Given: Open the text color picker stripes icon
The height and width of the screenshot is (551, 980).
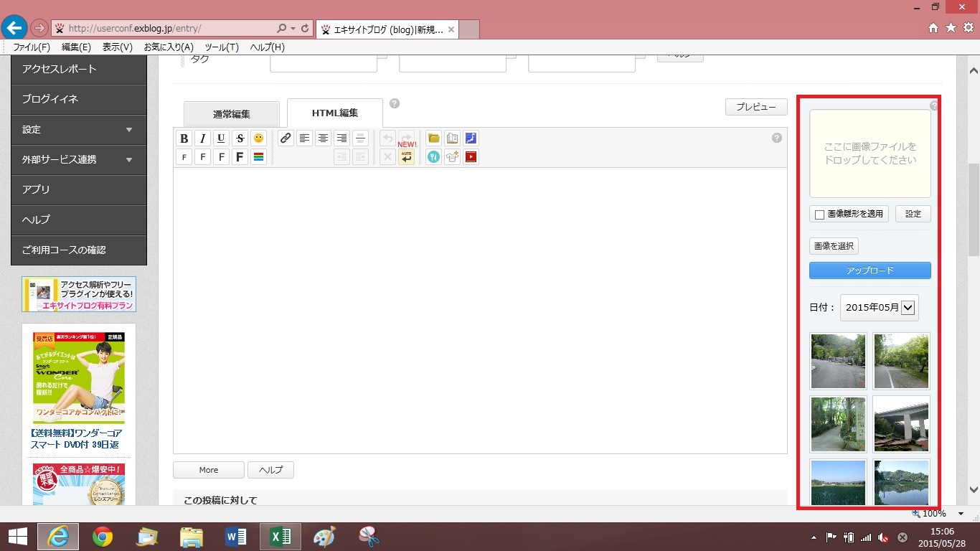Looking at the screenshot, I should click(259, 157).
